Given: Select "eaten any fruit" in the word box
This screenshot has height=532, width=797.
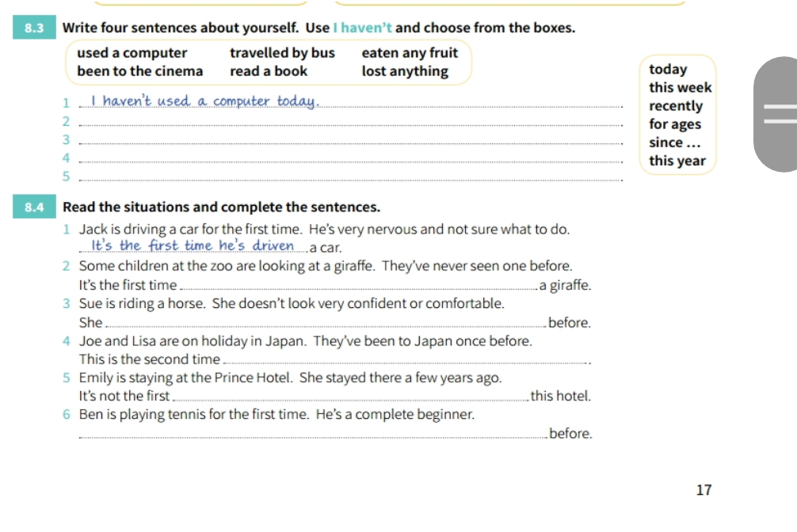Looking at the screenshot, I should pyautogui.click(x=410, y=53).
